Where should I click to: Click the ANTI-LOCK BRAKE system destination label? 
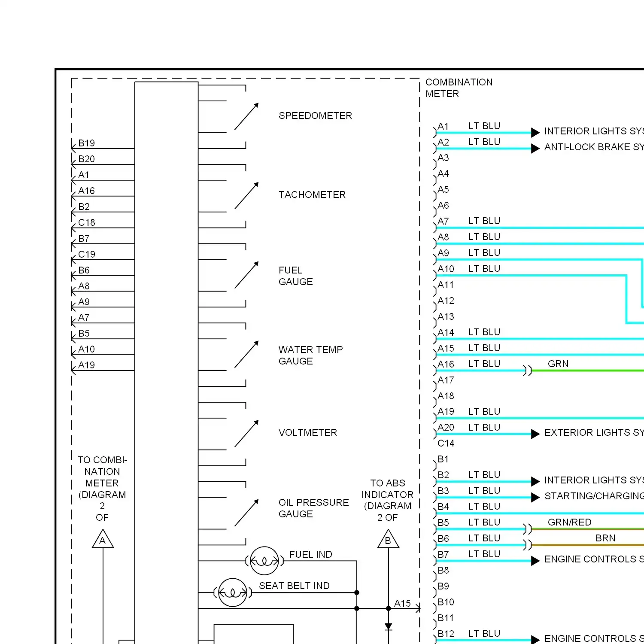pyautogui.click(x=594, y=147)
